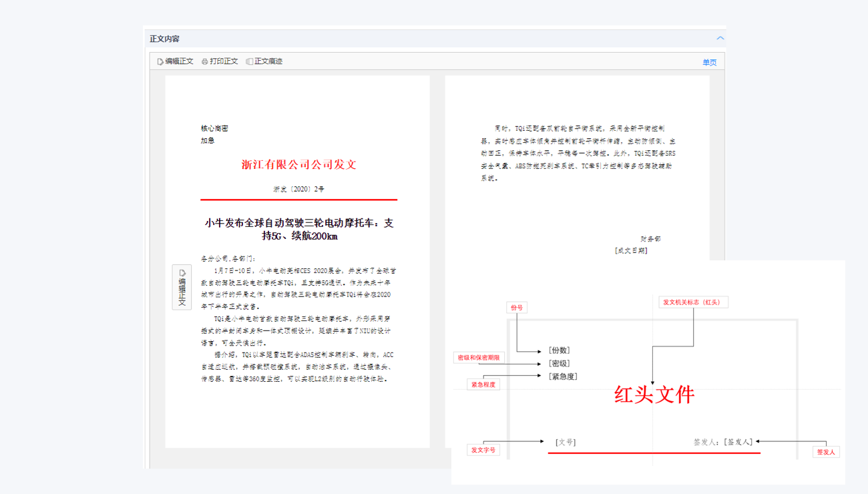
Task: Switch to 单页 view
Action: [x=709, y=63]
